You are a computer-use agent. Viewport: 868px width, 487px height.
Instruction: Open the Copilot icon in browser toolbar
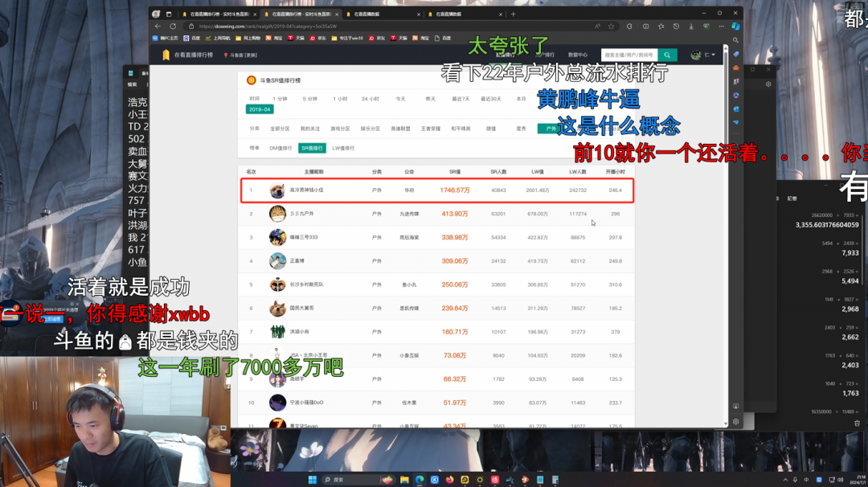[735, 26]
